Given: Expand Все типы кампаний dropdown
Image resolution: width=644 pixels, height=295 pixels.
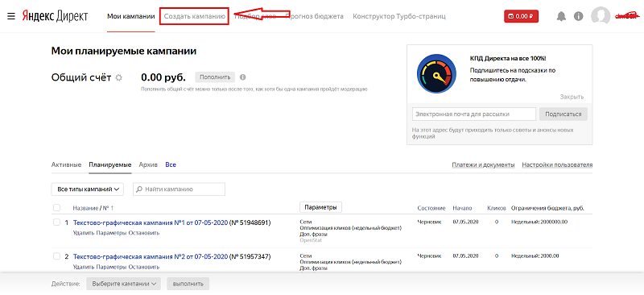Looking at the screenshot, I should coord(88,189).
